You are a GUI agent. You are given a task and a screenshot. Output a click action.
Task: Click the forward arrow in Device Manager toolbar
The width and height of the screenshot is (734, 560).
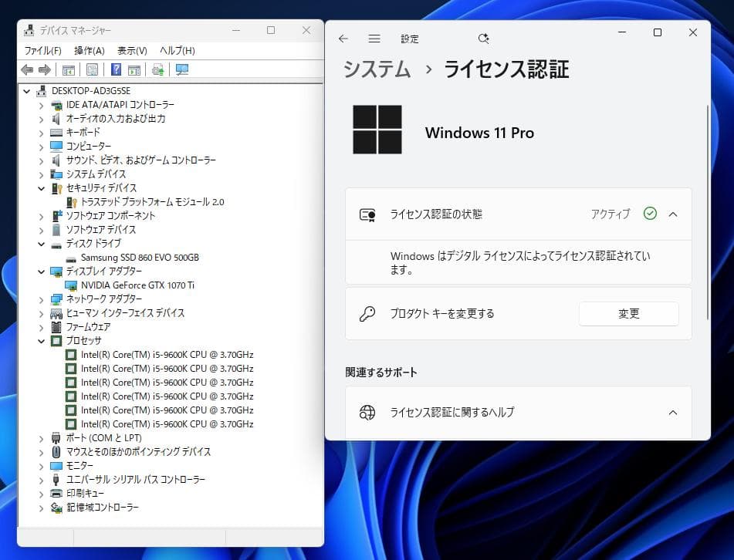tap(45, 69)
